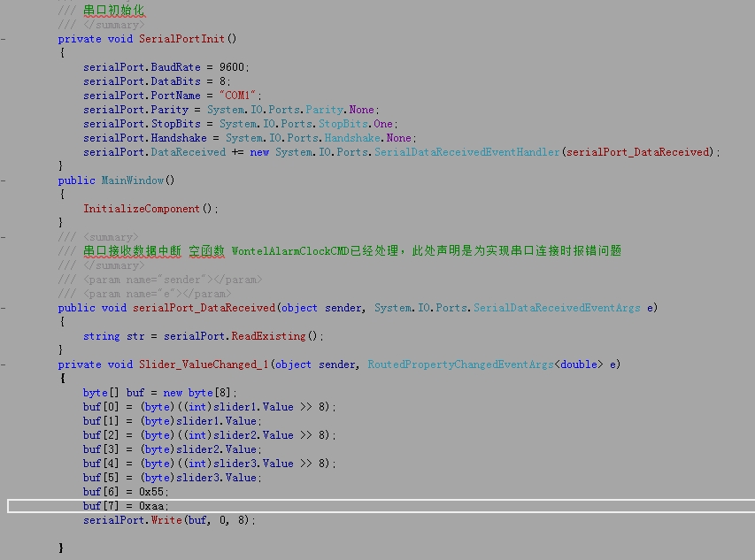
Task: Click the InitializeComponent() call
Action: coord(150,209)
